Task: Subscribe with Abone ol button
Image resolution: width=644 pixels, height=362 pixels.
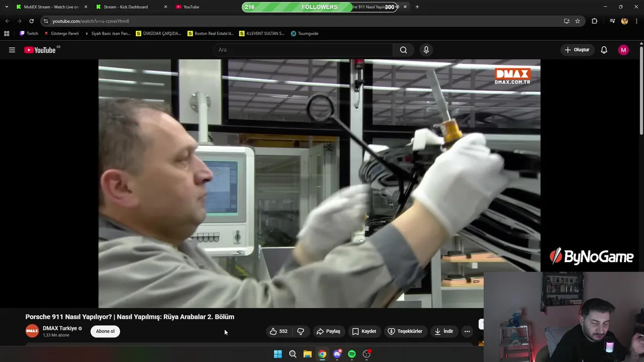Action: coord(105,331)
